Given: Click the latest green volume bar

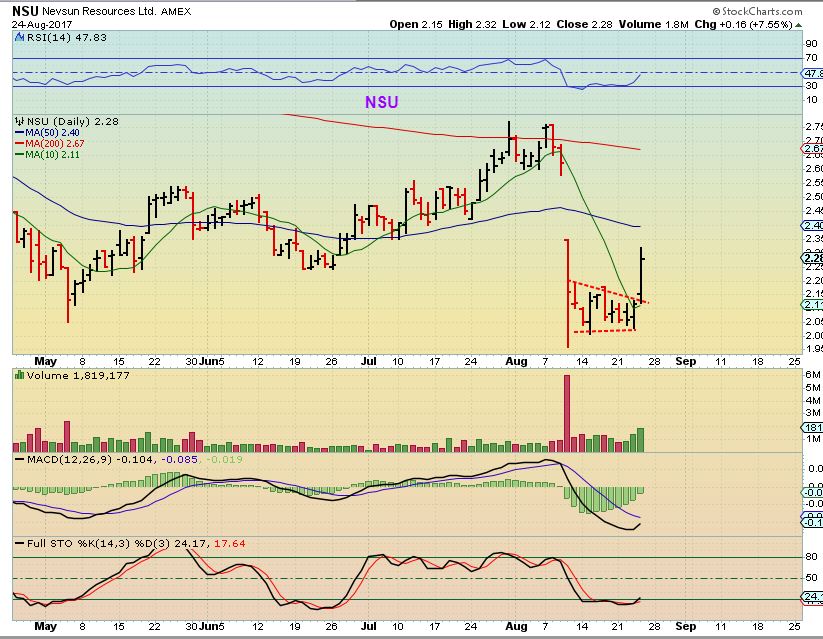Looking at the screenshot, I should pos(640,440).
